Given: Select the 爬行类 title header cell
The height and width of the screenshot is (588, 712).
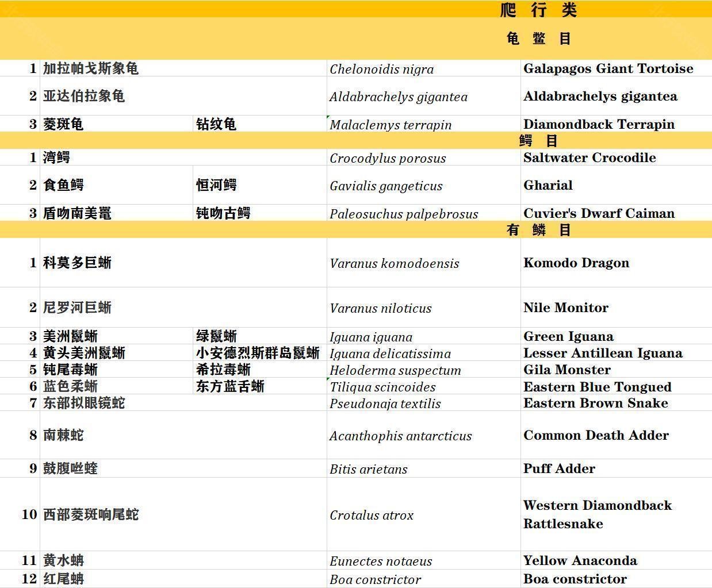Looking at the screenshot, I should click(538, 9).
